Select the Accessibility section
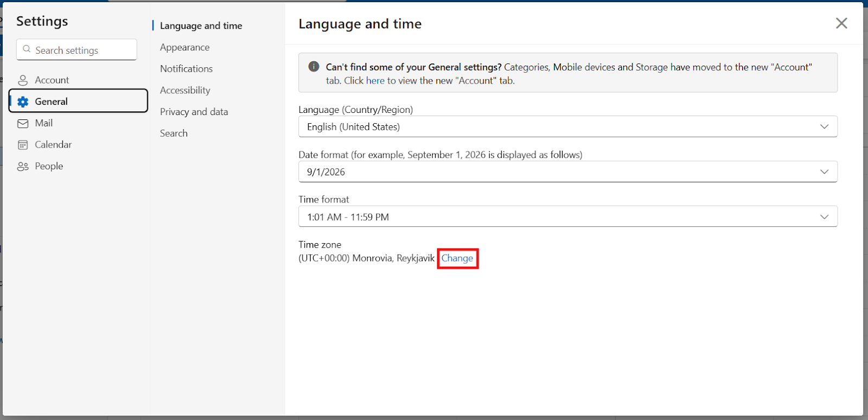This screenshot has height=420, width=868. coord(185,90)
